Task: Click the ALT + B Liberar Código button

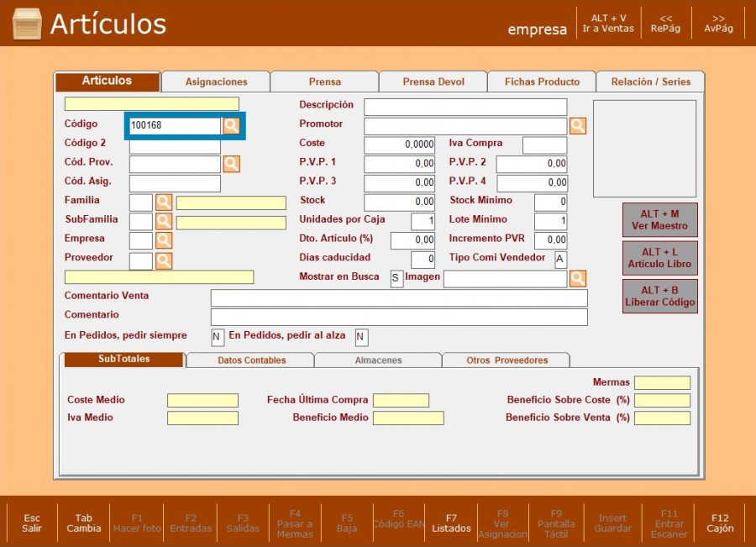Action: (659, 297)
